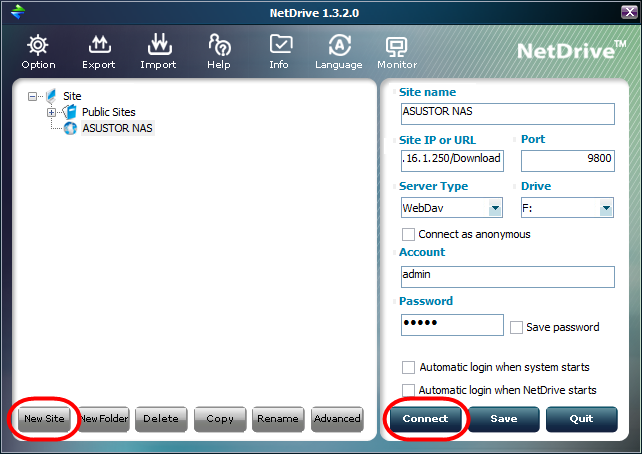
Task: Click the Connect button
Action: [425, 419]
